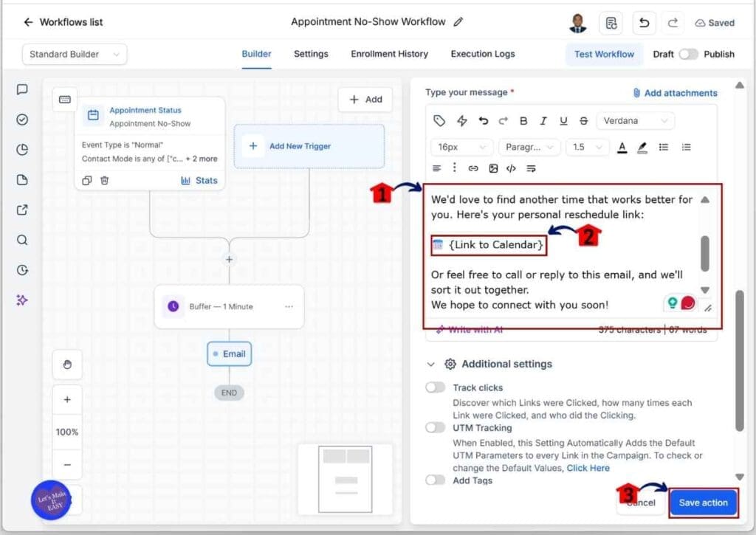
Task: Click Add New Trigger
Action: click(x=309, y=146)
